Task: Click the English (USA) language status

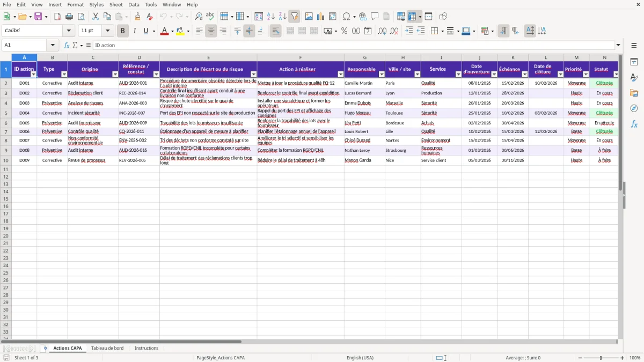Action: click(360, 358)
